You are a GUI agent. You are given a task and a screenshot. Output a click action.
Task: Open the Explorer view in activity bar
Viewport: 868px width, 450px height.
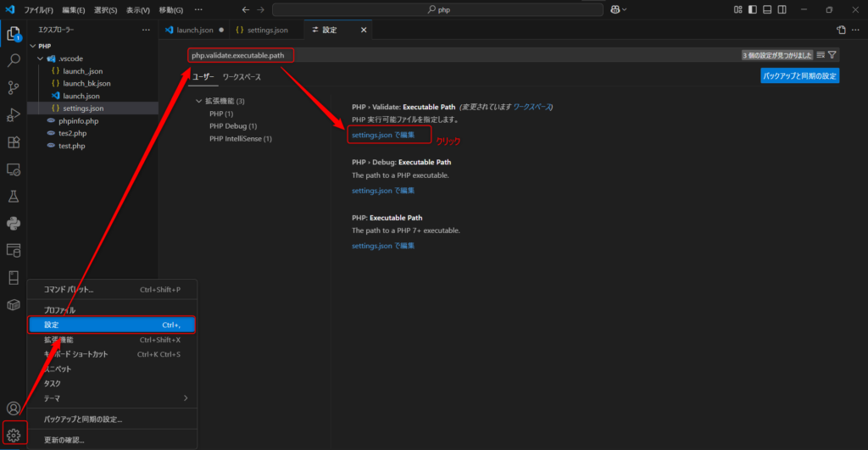pyautogui.click(x=14, y=34)
